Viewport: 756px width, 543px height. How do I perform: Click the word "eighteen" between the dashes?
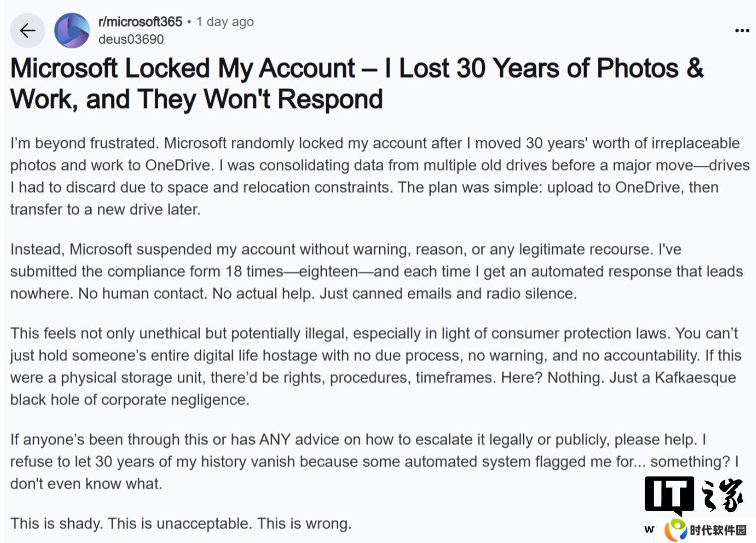coord(329,272)
